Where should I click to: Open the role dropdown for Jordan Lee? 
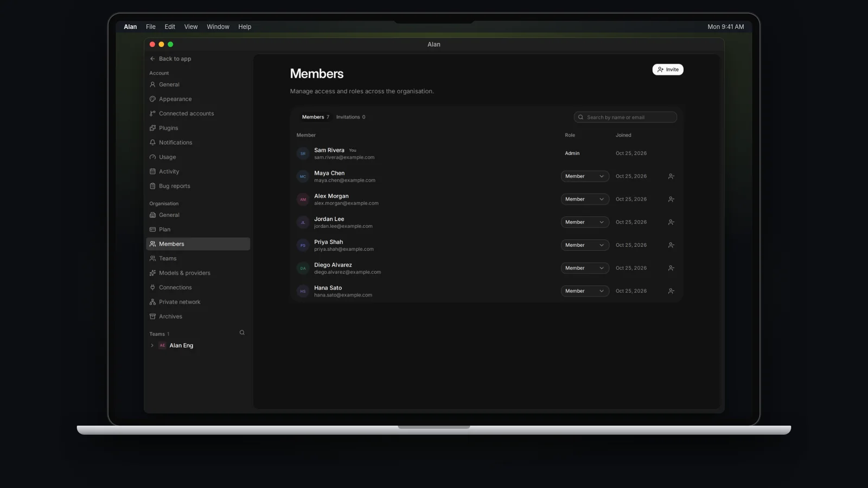[x=585, y=222]
